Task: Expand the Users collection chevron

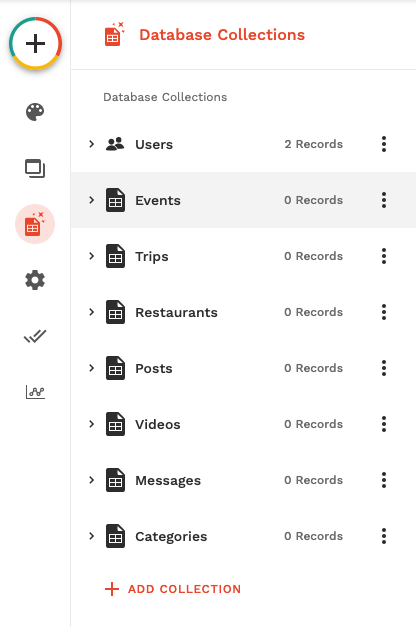Action: 92,144
